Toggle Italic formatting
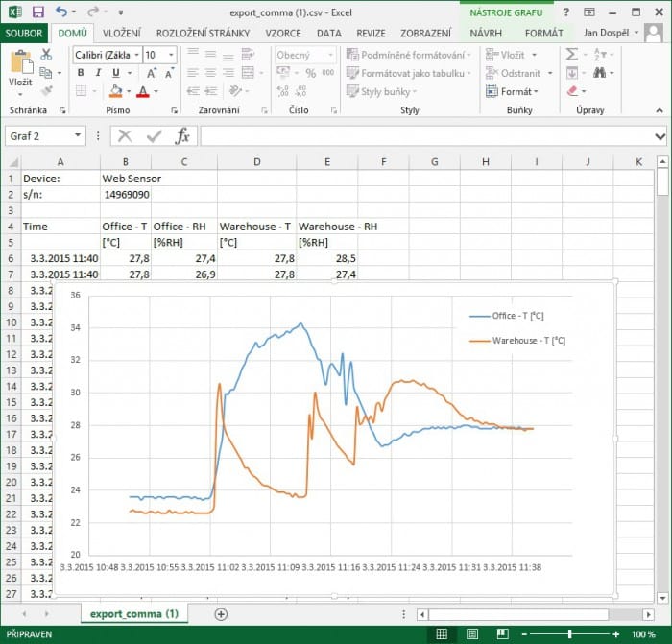The image size is (672, 644). pyautogui.click(x=99, y=74)
